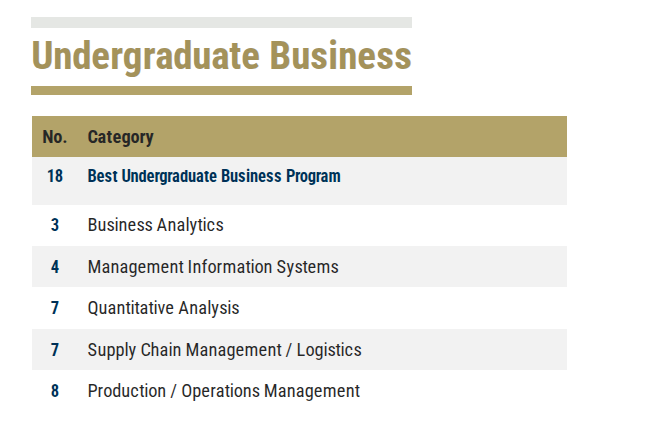Select Management Information Systems row text
The width and height of the screenshot is (647, 427).
tap(213, 267)
